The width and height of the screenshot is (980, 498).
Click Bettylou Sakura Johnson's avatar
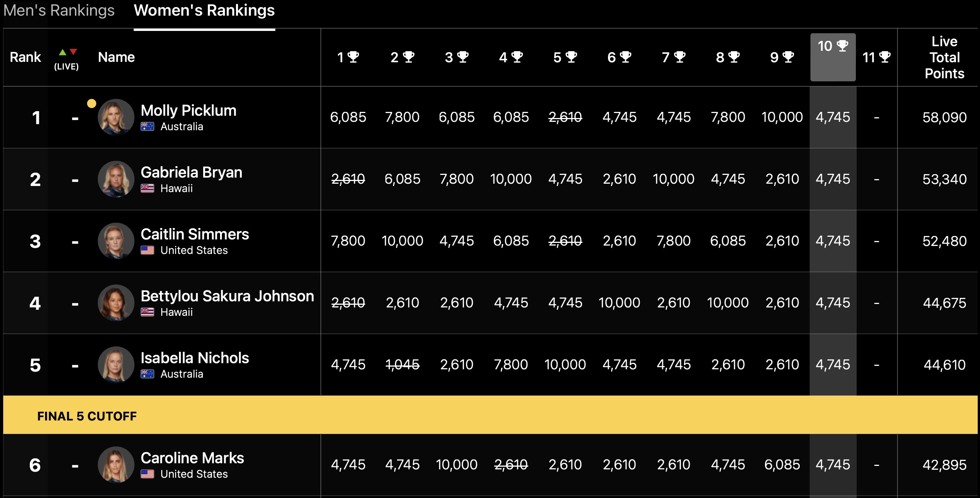[116, 302]
